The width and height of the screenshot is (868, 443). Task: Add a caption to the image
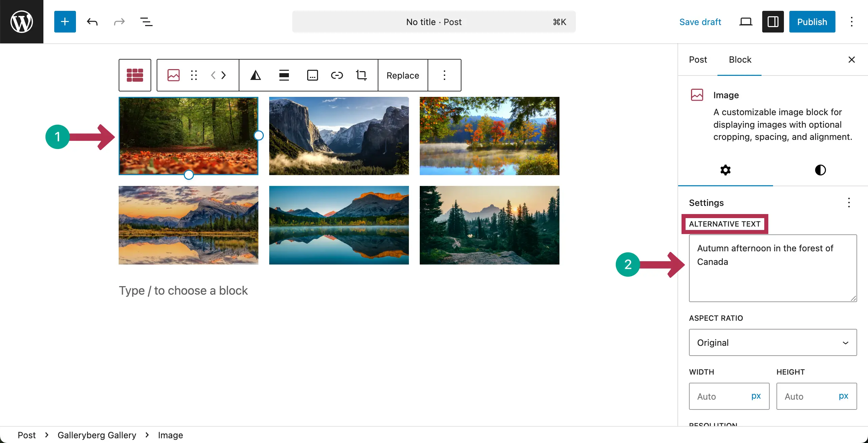(312, 75)
